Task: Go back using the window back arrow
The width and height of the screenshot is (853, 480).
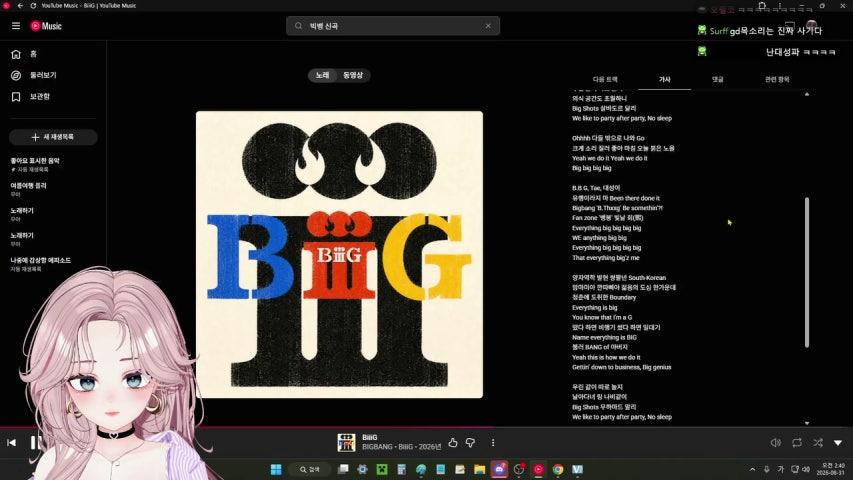Action: [x=20, y=5]
